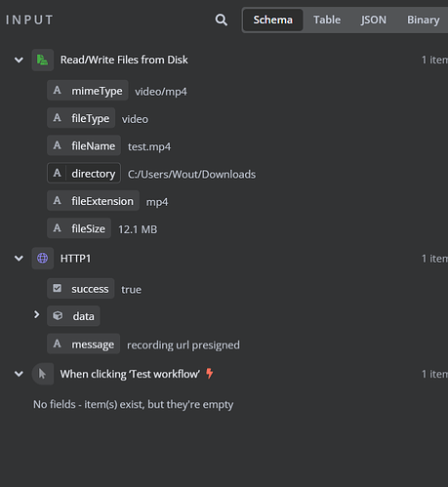The width and height of the screenshot is (448, 487).
Task: Collapse the HTTP1 section
Action: point(19,259)
